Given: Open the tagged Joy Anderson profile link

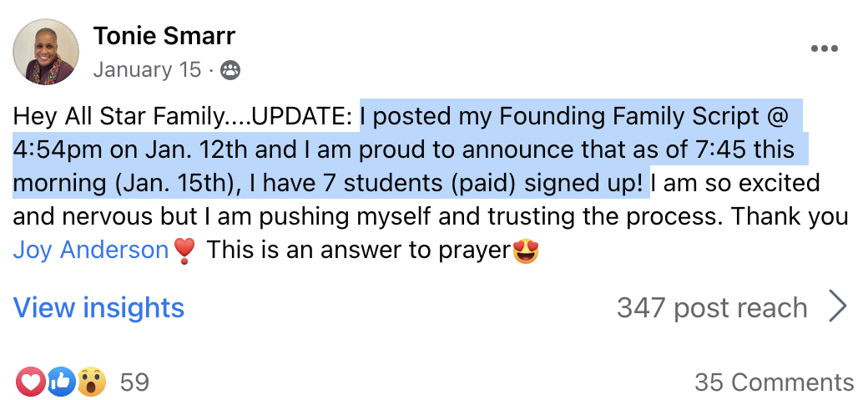Looking at the screenshot, I should click(91, 251).
